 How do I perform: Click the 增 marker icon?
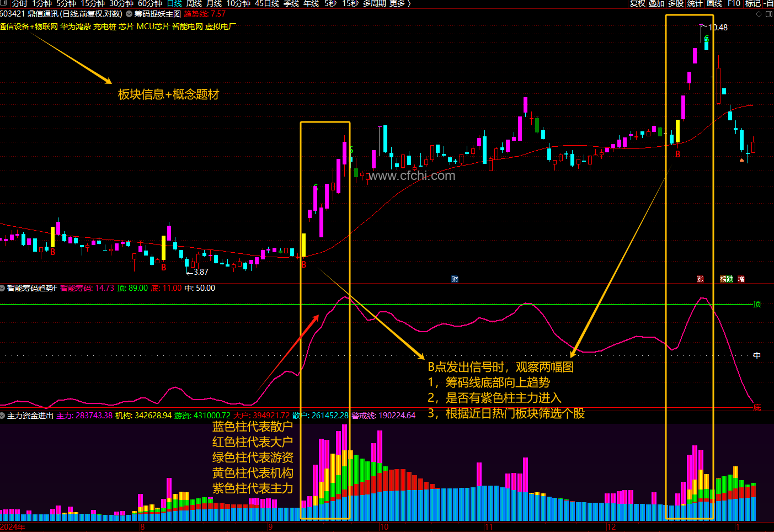coord(741,279)
